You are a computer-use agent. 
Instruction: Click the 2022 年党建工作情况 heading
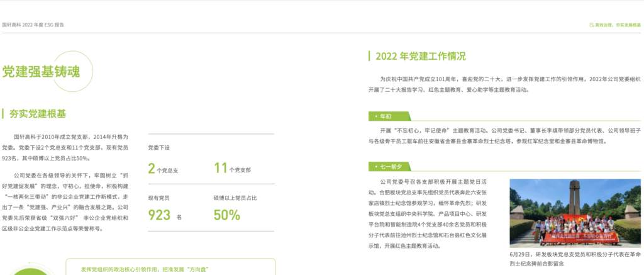tap(421, 56)
